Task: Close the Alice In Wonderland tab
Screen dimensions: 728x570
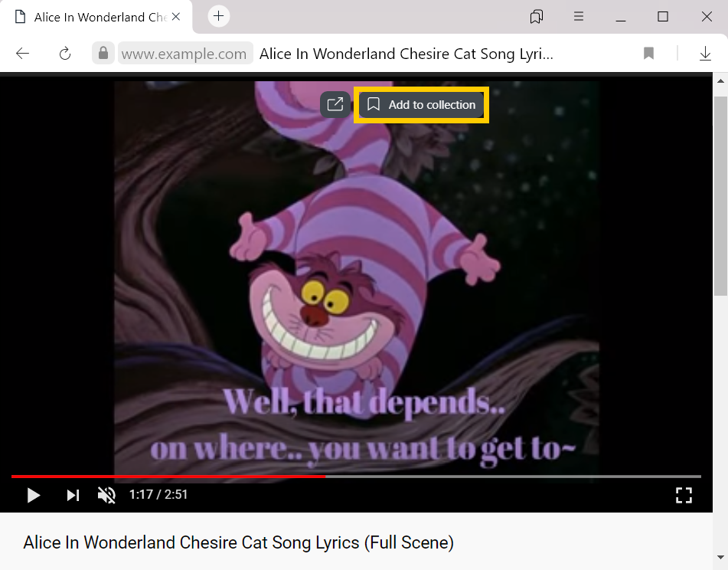Action: tap(176, 17)
